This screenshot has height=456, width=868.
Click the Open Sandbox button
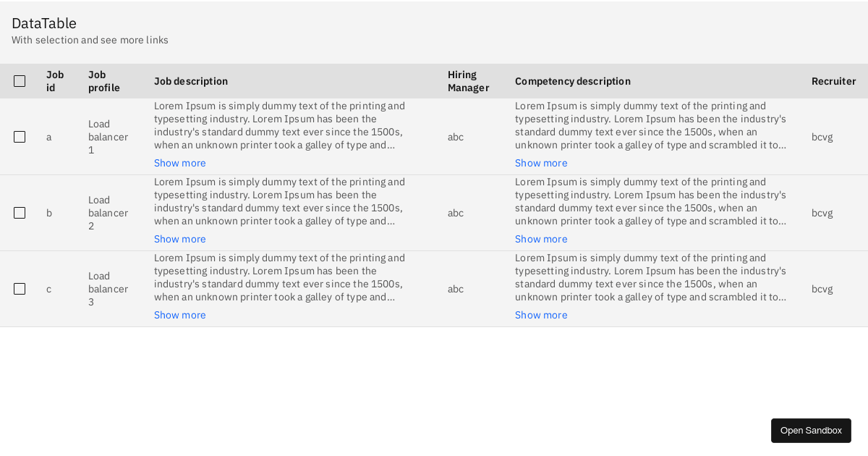pos(811,430)
